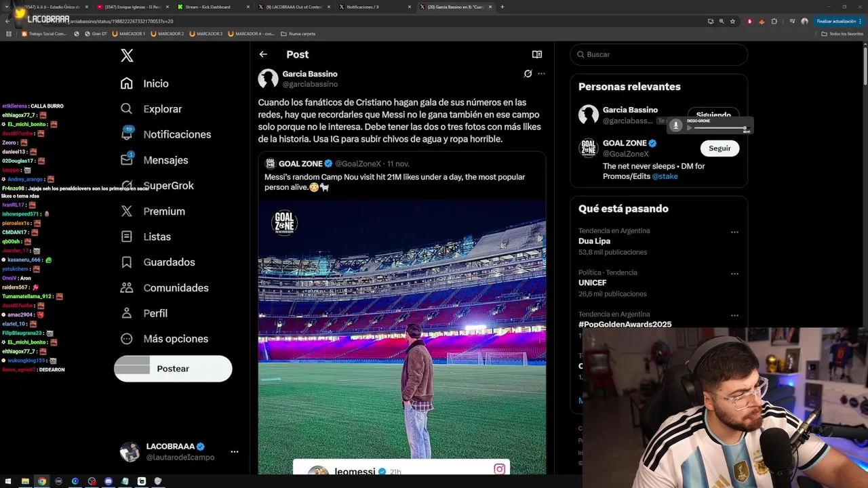Switch to Notificaciones / X tab
The width and height of the screenshot is (868, 488).
click(x=374, y=7)
